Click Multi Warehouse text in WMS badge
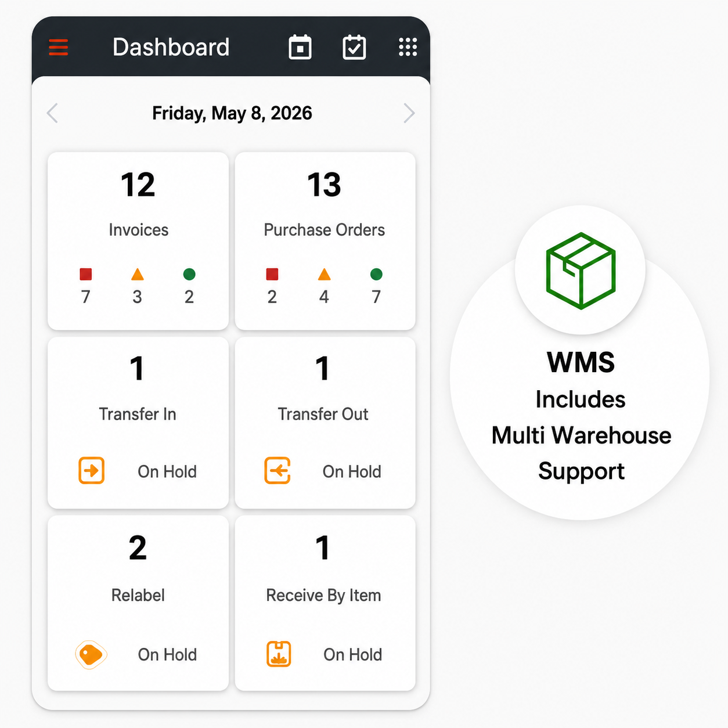 click(581, 435)
